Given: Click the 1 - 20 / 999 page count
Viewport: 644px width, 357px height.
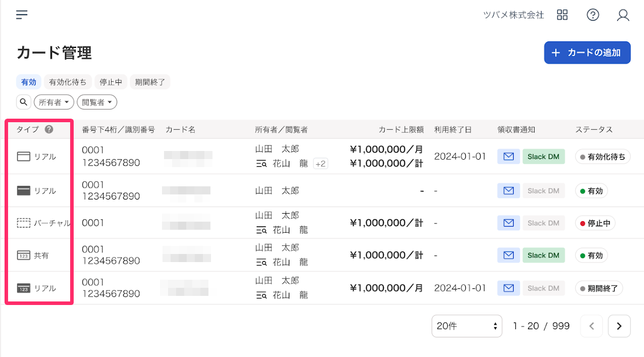Looking at the screenshot, I should [541, 326].
